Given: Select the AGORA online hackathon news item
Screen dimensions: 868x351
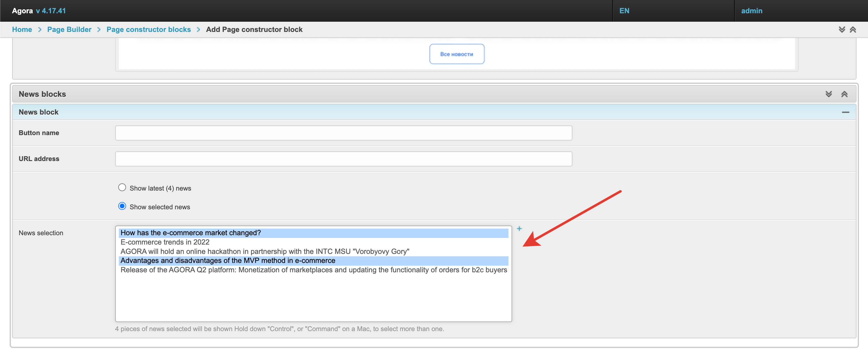Looking at the screenshot, I should [x=265, y=251].
